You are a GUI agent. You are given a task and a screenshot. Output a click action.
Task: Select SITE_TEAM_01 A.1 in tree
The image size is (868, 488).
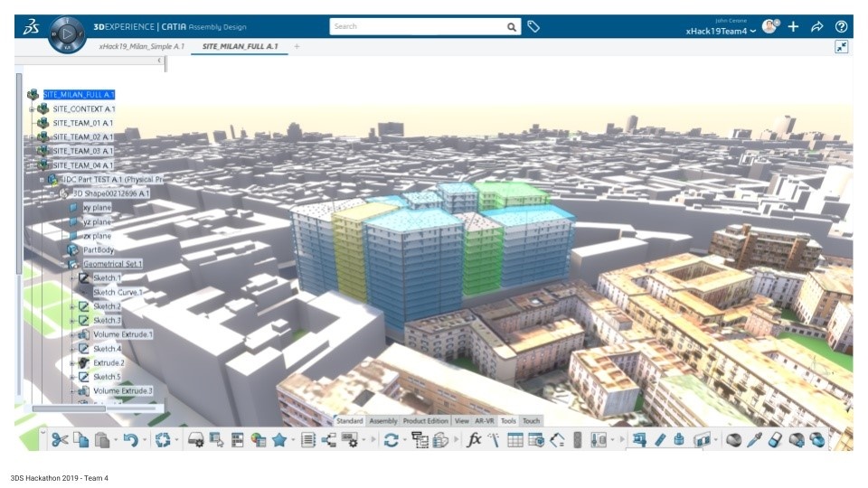point(82,123)
